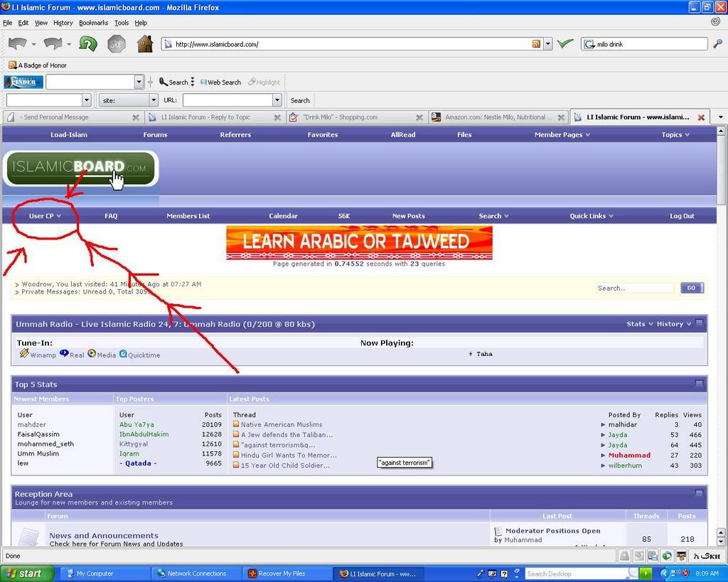728x582 pixels.
Task: Click the wireless network tray icon
Action: (677, 573)
